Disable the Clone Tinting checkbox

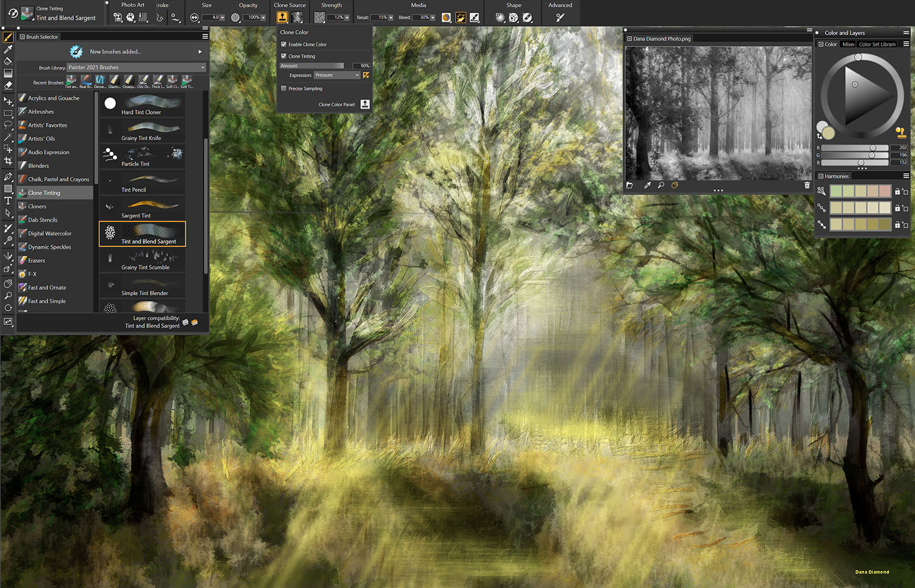point(284,56)
